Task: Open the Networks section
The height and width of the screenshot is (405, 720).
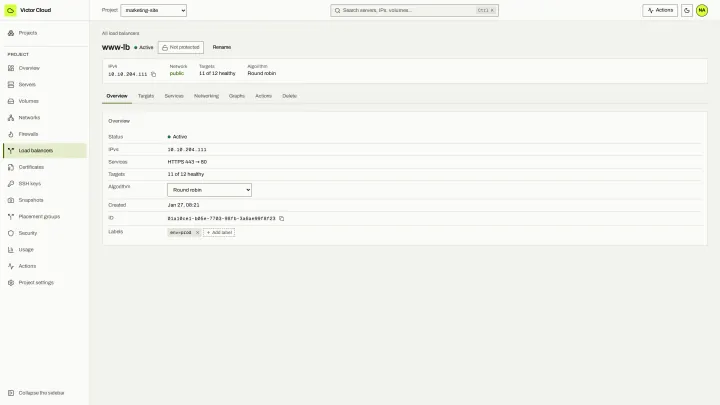Action: [x=45, y=118]
